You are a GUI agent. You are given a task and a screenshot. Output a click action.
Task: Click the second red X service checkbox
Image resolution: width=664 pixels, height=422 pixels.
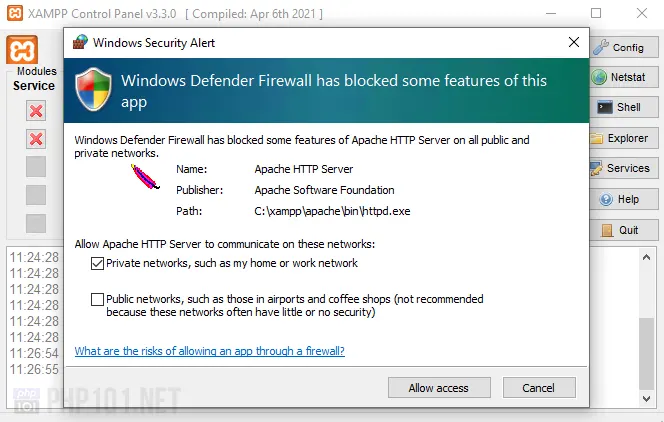(36, 139)
